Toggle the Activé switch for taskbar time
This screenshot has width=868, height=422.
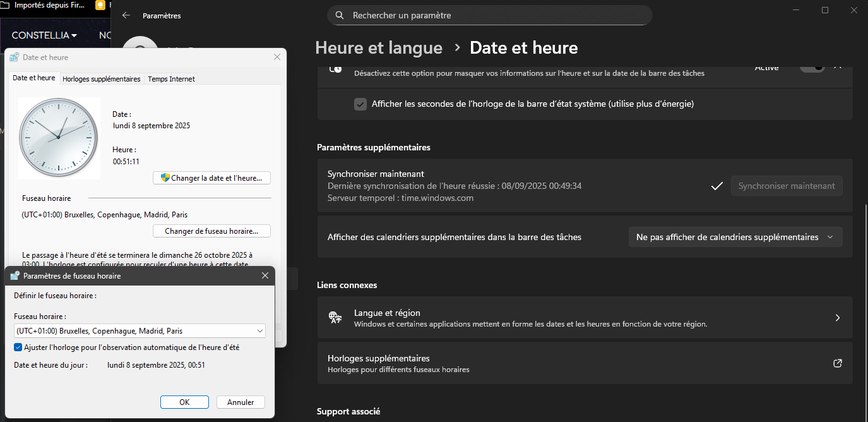[x=812, y=67]
